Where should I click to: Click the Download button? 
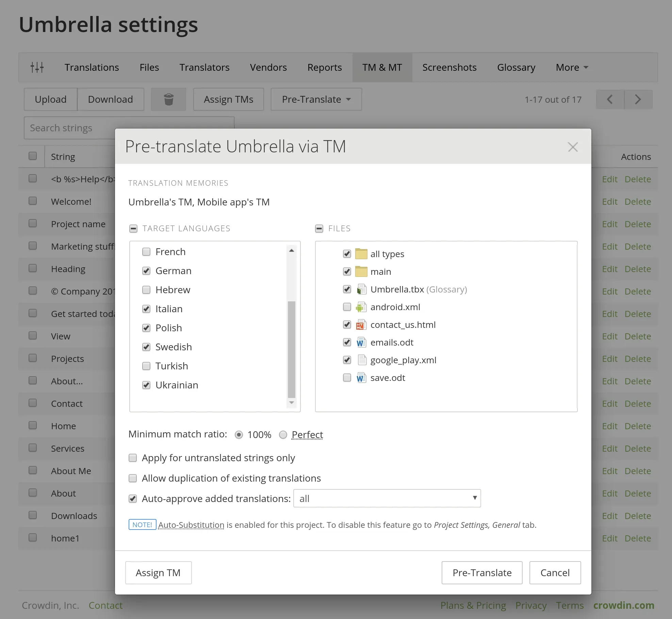pyautogui.click(x=111, y=99)
